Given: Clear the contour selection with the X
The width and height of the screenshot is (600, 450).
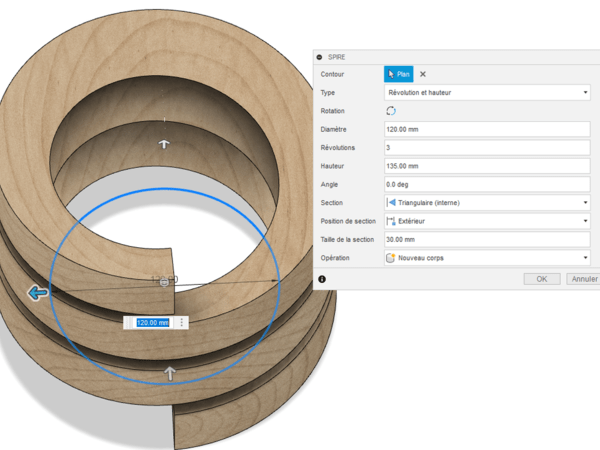Looking at the screenshot, I should coord(423,74).
